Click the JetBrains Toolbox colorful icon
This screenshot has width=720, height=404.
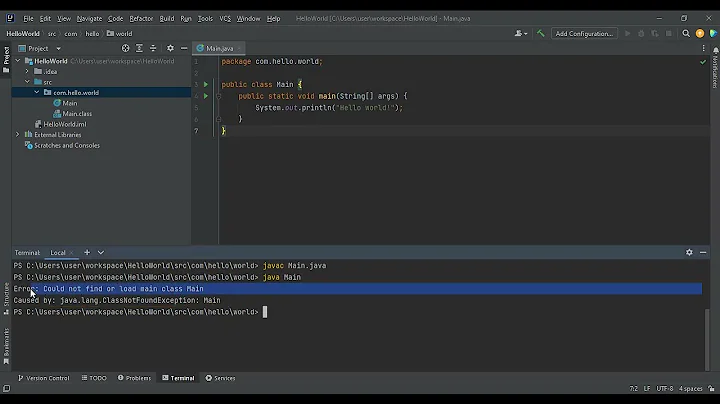click(x=713, y=34)
